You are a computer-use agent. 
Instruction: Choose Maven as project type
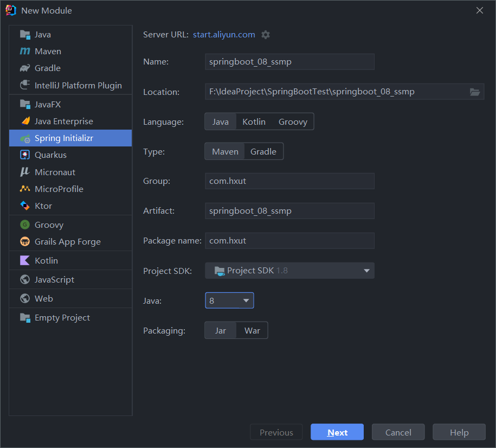point(225,151)
